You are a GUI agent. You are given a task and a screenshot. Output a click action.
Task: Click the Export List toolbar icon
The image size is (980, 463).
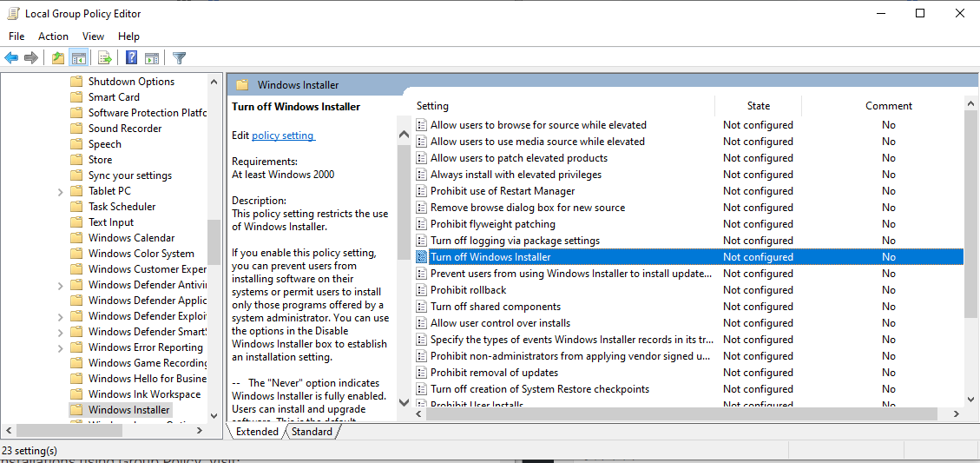[105, 58]
